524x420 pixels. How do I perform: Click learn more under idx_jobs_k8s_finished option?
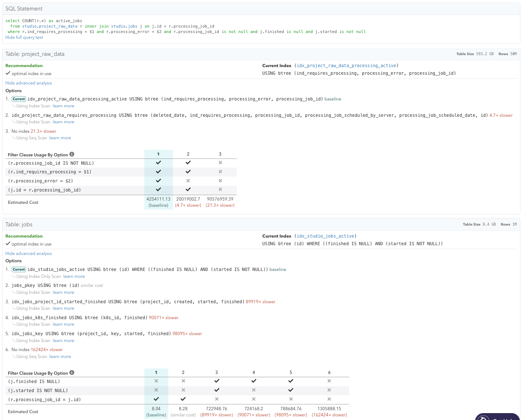pos(63,324)
